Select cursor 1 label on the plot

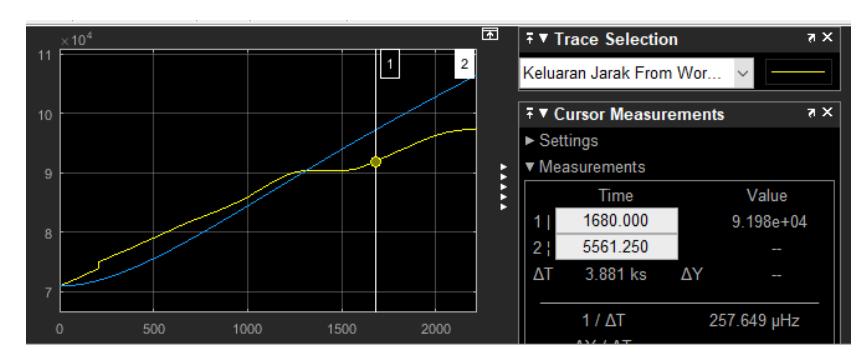[390, 65]
